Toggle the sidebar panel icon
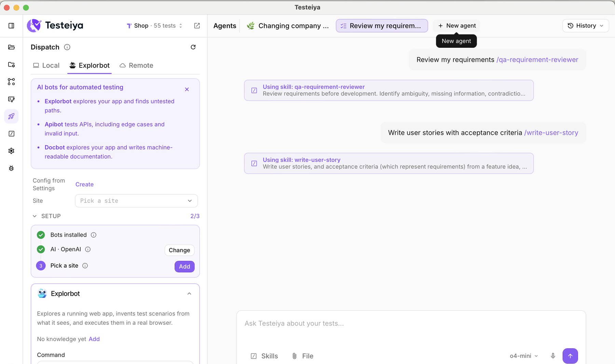Image resolution: width=615 pixels, height=364 pixels. [11, 26]
